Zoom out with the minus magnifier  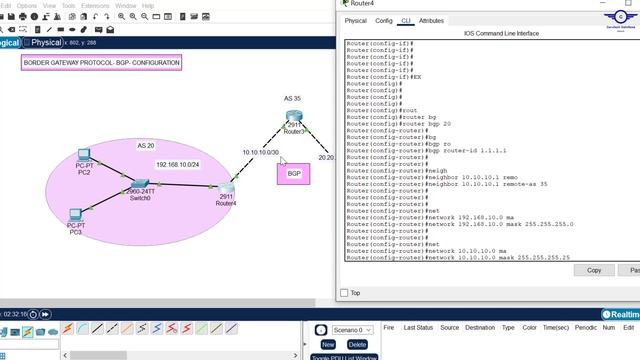click(x=144, y=17)
